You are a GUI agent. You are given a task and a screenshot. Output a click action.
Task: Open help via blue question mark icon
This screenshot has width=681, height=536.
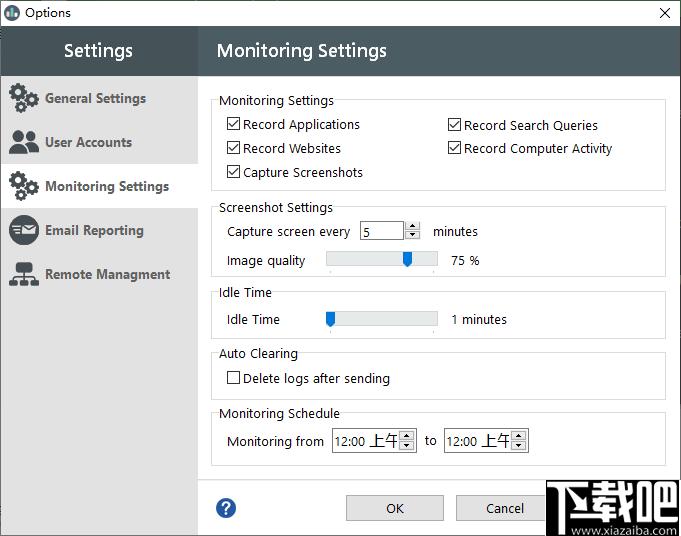[x=226, y=508]
